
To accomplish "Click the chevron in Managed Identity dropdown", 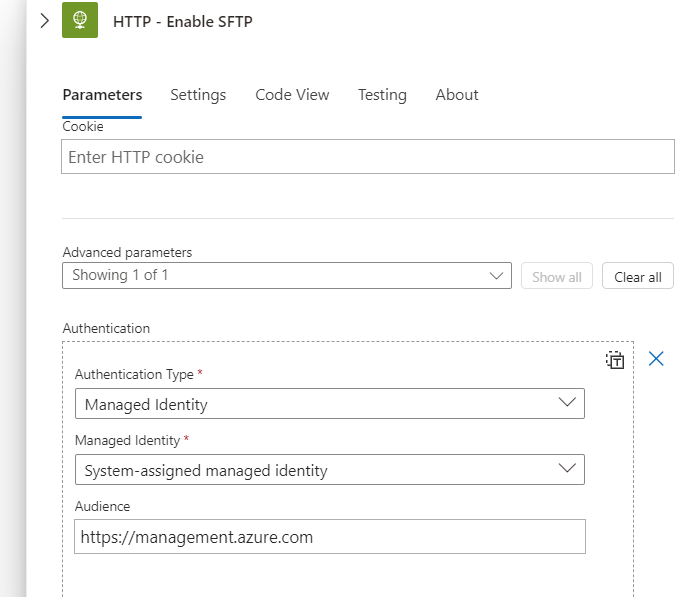I will 567,468.
